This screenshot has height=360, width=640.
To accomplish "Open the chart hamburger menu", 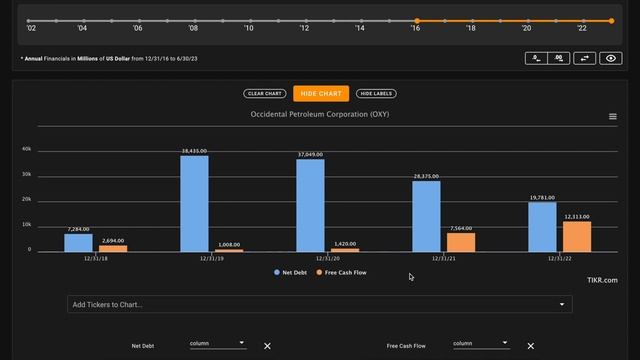I will click(x=613, y=117).
